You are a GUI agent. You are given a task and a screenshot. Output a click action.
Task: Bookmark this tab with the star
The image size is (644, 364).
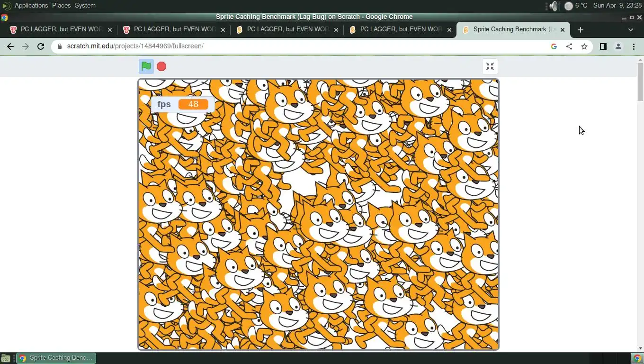coord(584,46)
